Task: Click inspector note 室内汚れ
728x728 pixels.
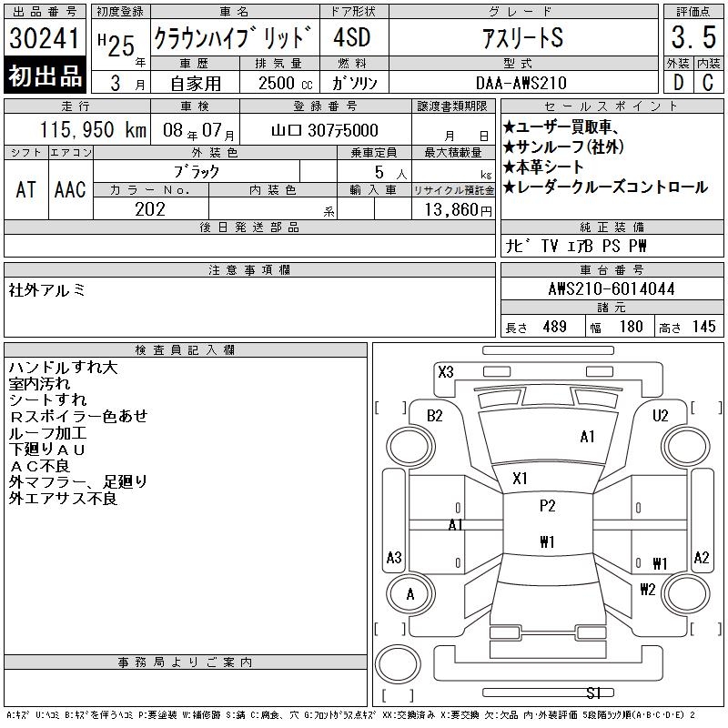Action: (x=39, y=384)
